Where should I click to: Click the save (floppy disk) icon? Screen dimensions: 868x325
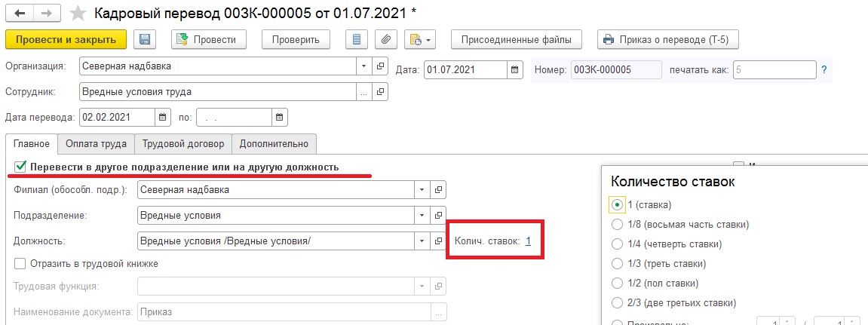pos(146,39)
